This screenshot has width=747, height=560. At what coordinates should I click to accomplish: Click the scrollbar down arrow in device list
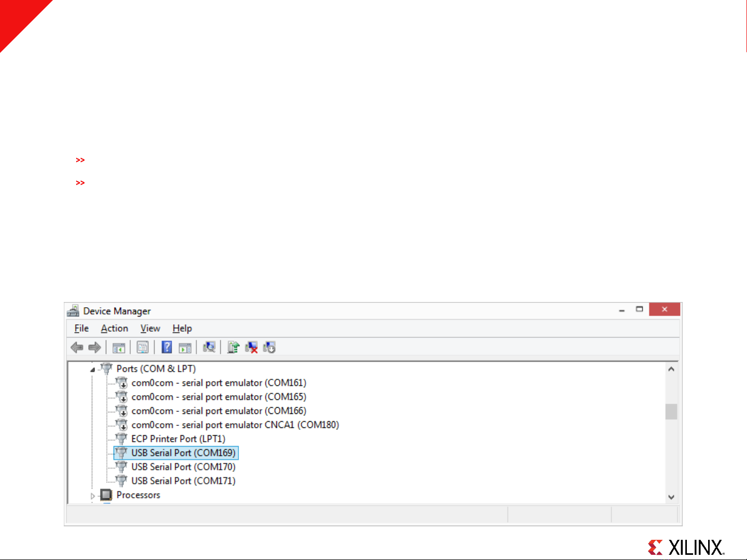(671, 497)
